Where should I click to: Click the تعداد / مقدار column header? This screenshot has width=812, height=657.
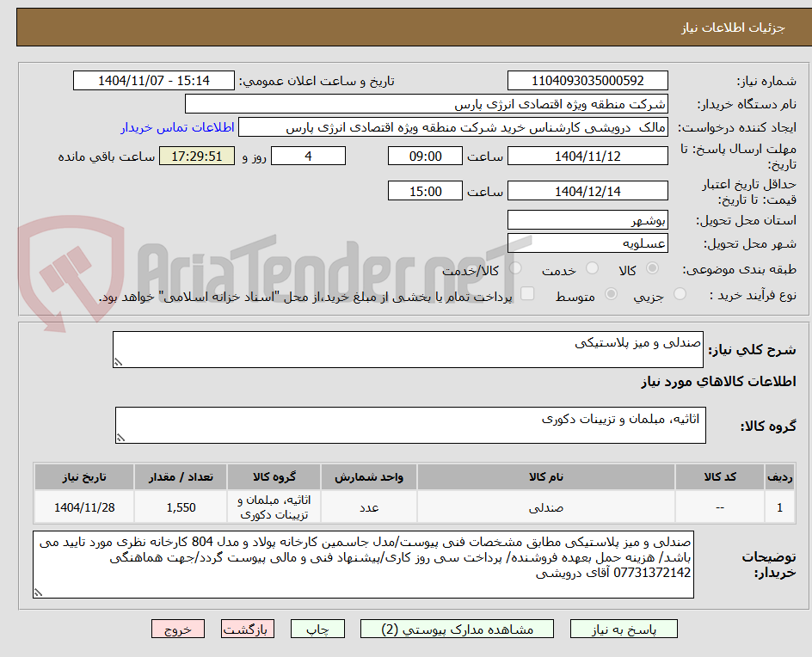tap(181, 476)
